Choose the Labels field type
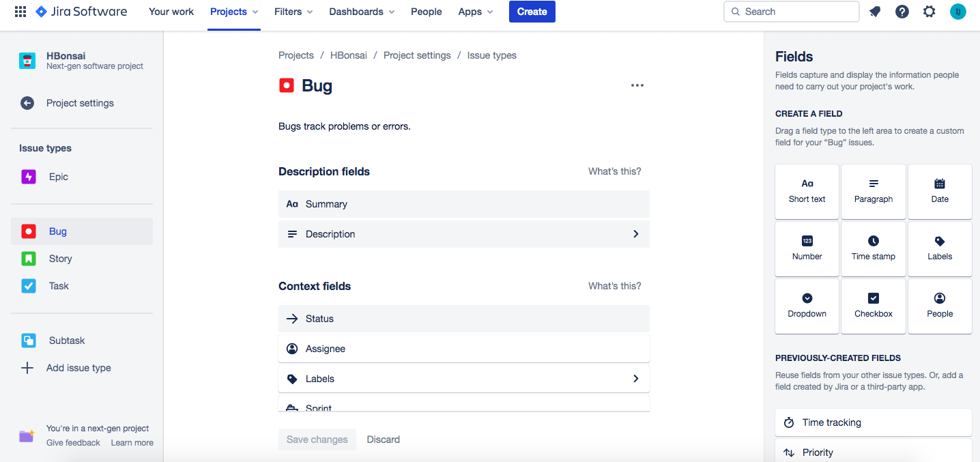This screenshot has height=462, width=980. (x=940, y=248)
